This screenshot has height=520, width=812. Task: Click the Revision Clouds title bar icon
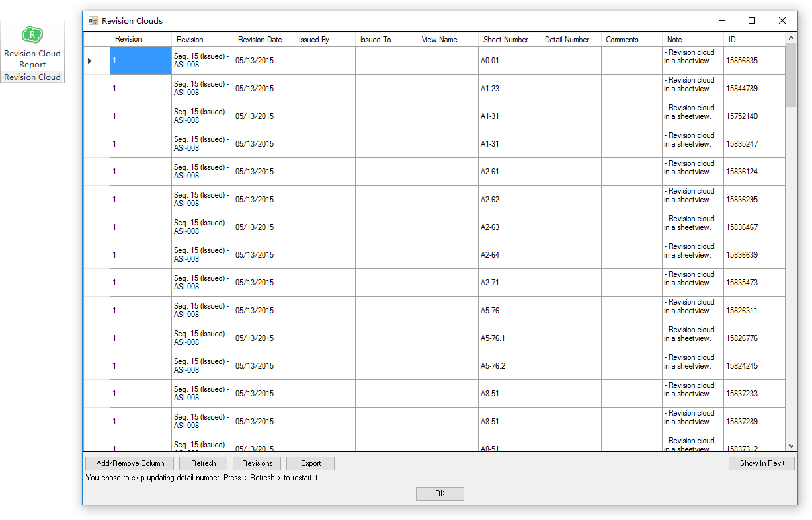[93, 21]
